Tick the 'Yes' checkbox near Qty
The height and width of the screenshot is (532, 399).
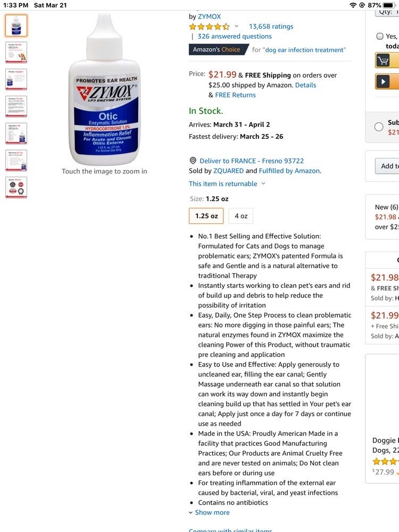[380, 36]
